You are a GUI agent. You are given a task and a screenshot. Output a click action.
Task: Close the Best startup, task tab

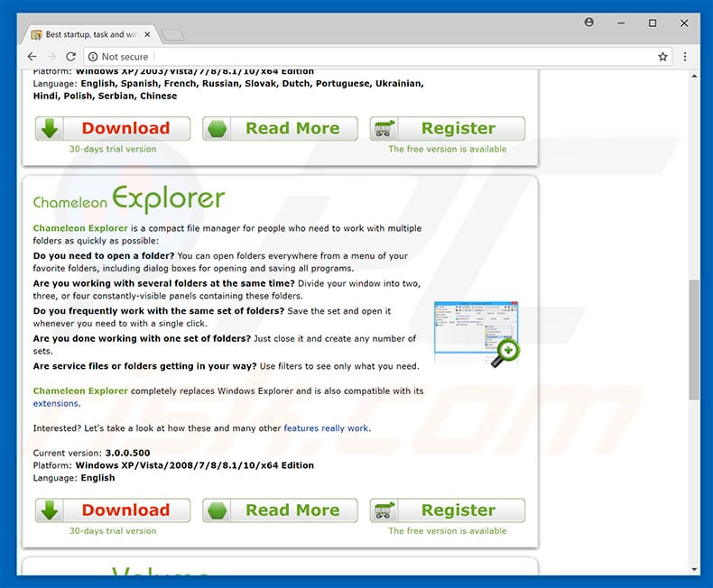coord(147,34)
